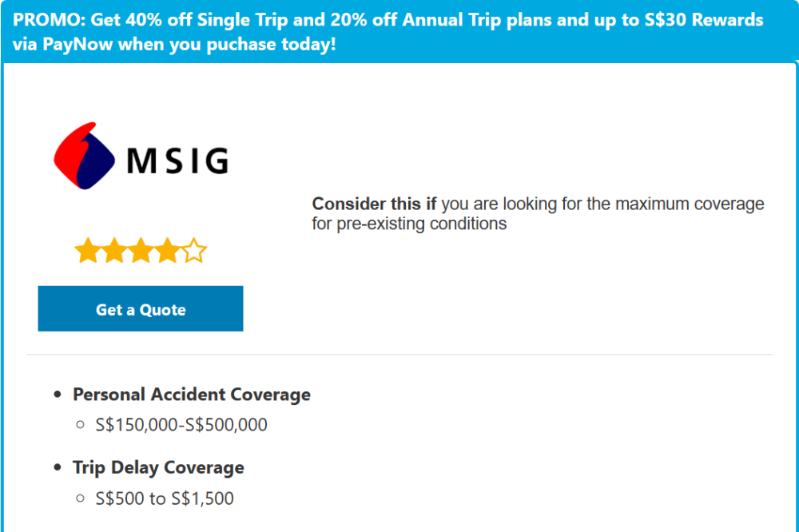This screenshot has width=799, height=532.
Task: Click the S$500 to S$1,500 amount
Action: coord(165,499)
